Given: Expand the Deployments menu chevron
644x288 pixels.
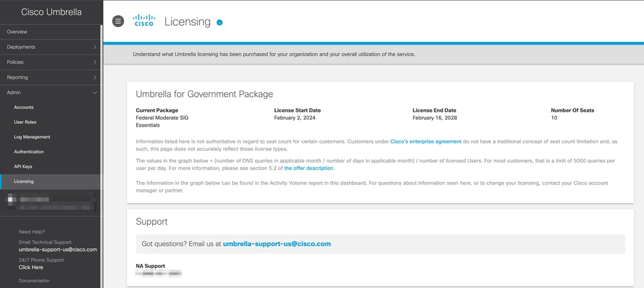Looking at the screenshot, I should tap(95, 47).
